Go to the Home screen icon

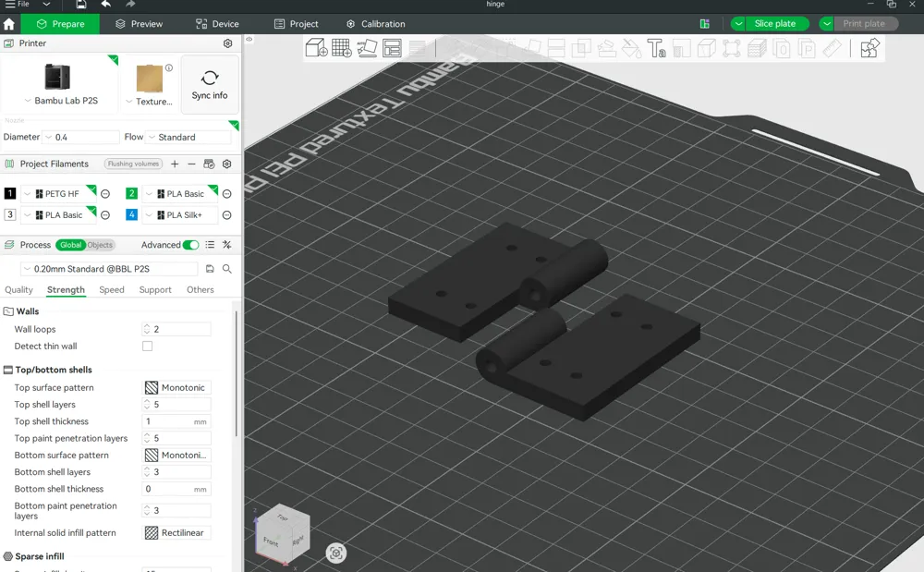[9, 24]
